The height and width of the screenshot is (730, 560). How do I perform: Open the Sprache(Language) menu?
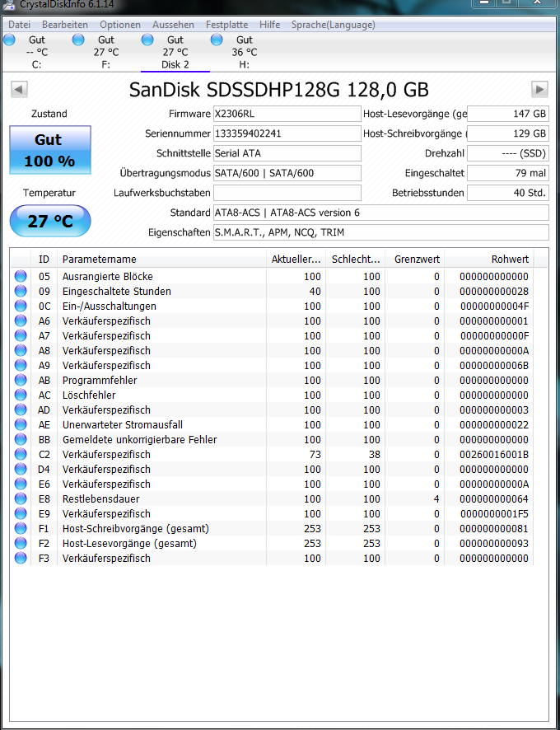click(334, 25)
